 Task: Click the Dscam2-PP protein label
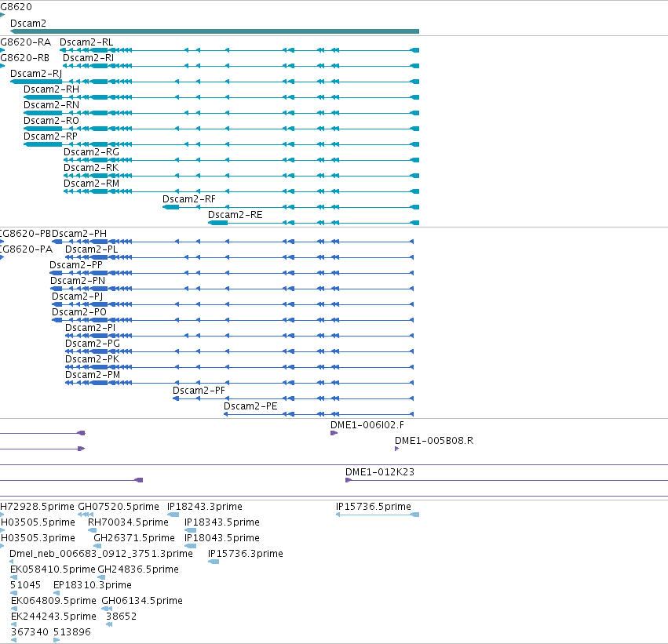click(x=76, y=266)
